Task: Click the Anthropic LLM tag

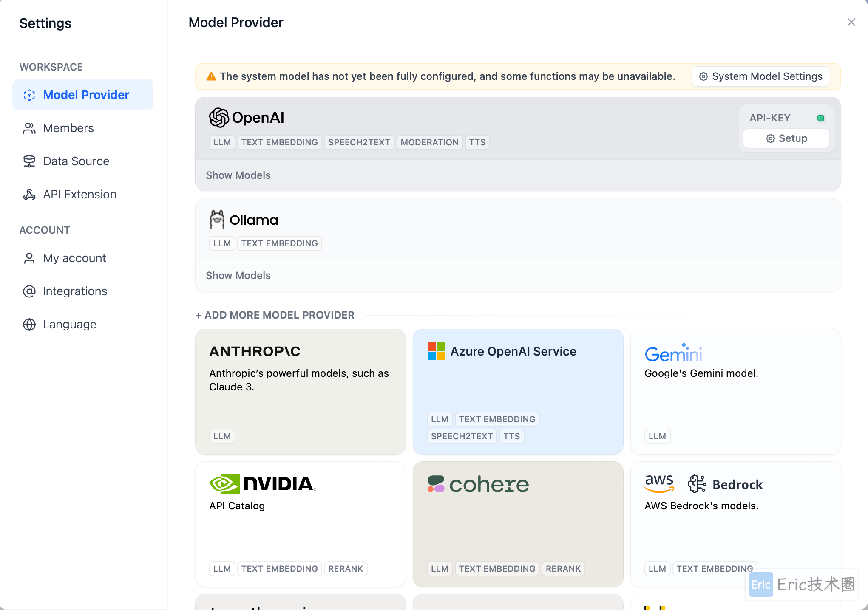Action: click(x=222, y=436)
